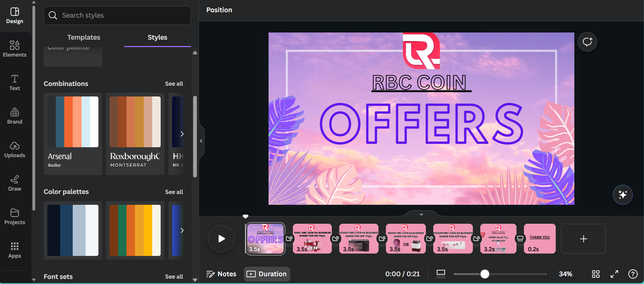Switch to the Styles tab
Screen dimensions: 644x284
157,37
